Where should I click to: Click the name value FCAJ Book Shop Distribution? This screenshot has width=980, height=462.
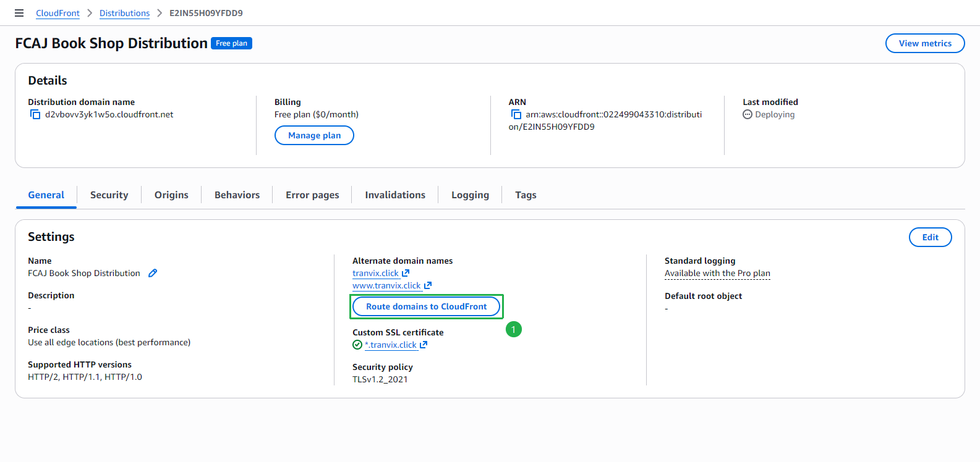click(84, 273)
